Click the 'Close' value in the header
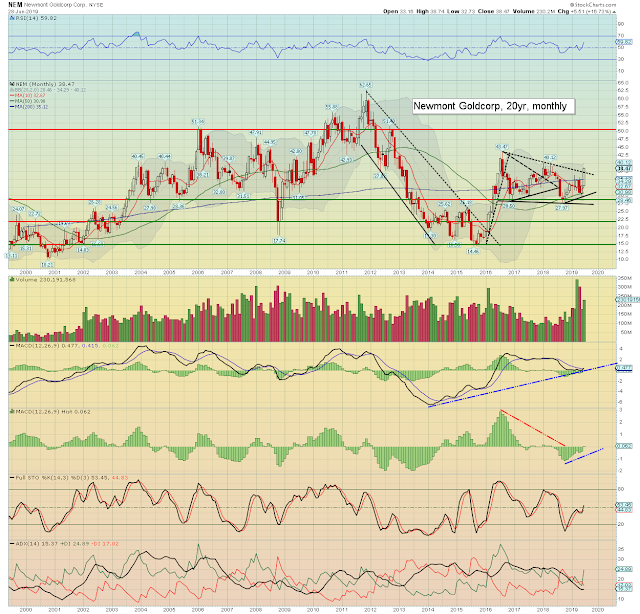640x614 pixels. coord(502,11)
